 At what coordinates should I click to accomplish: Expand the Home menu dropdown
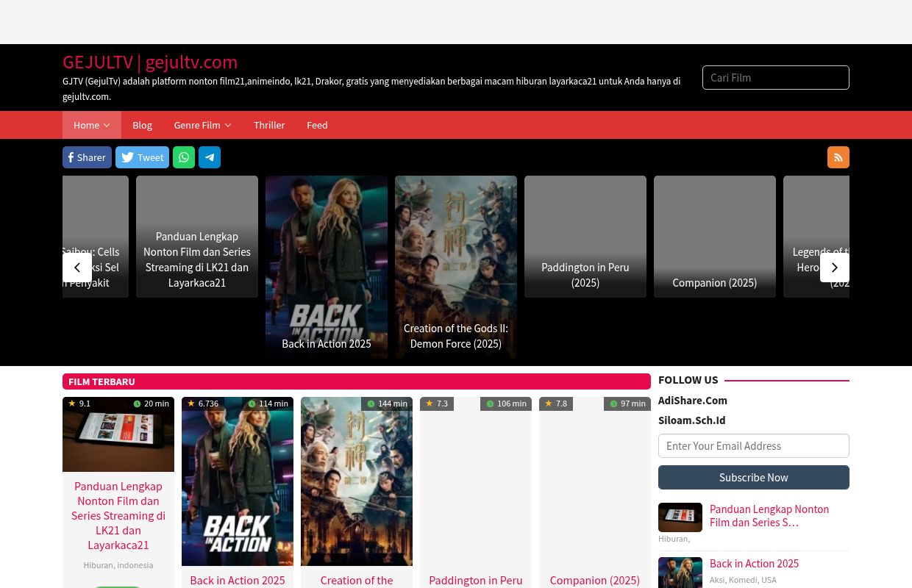pos(92,125)
